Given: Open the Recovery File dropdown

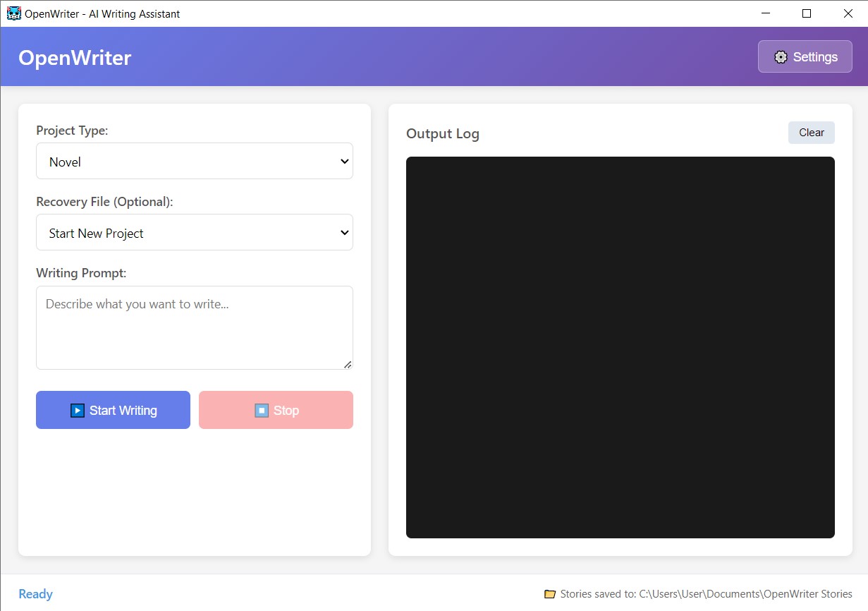Looking at the screenshot, I should [x=195, y=232].
